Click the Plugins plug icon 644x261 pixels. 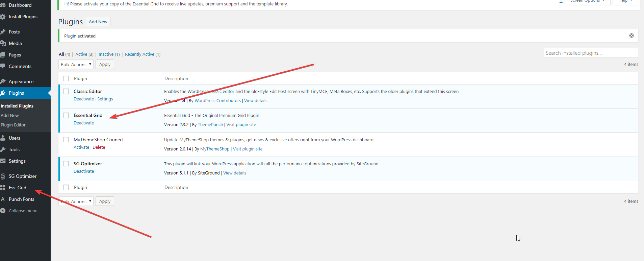pos(3,93)
